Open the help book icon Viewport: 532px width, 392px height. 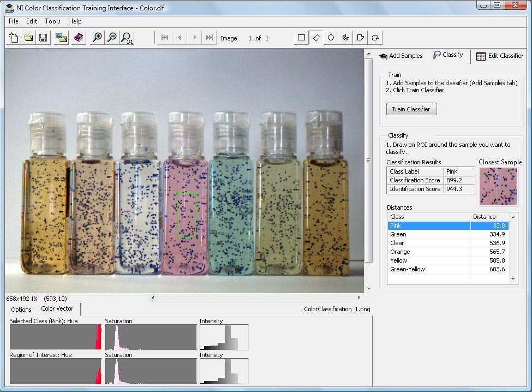point(79,38)
